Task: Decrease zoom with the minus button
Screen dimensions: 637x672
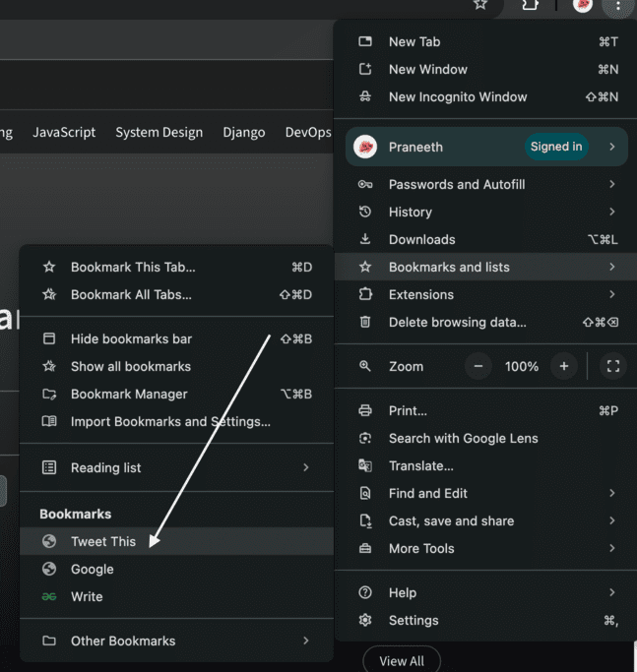Action: coord(478,366)
